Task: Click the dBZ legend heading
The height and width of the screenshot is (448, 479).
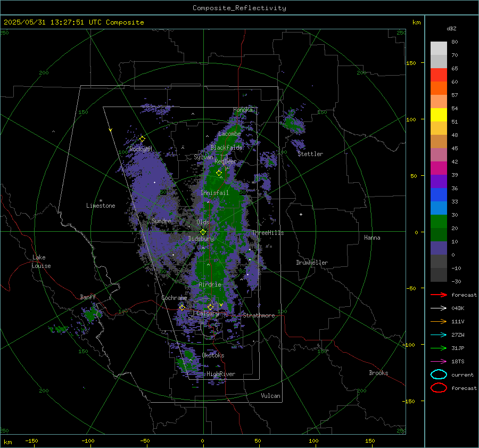Action: (451, 28)
